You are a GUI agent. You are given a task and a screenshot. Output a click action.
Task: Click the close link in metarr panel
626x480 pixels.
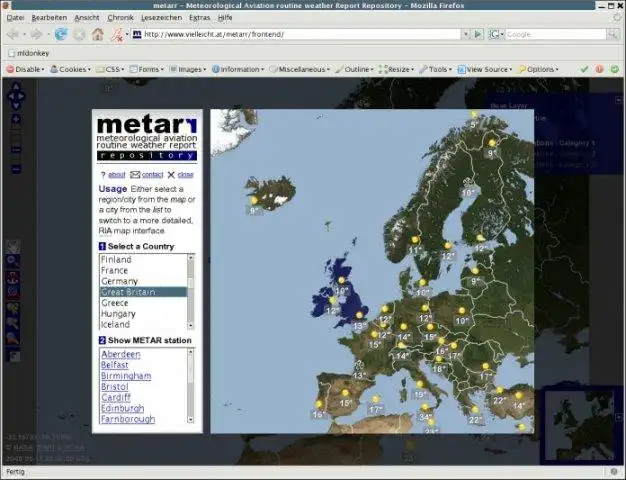[185, 175]
